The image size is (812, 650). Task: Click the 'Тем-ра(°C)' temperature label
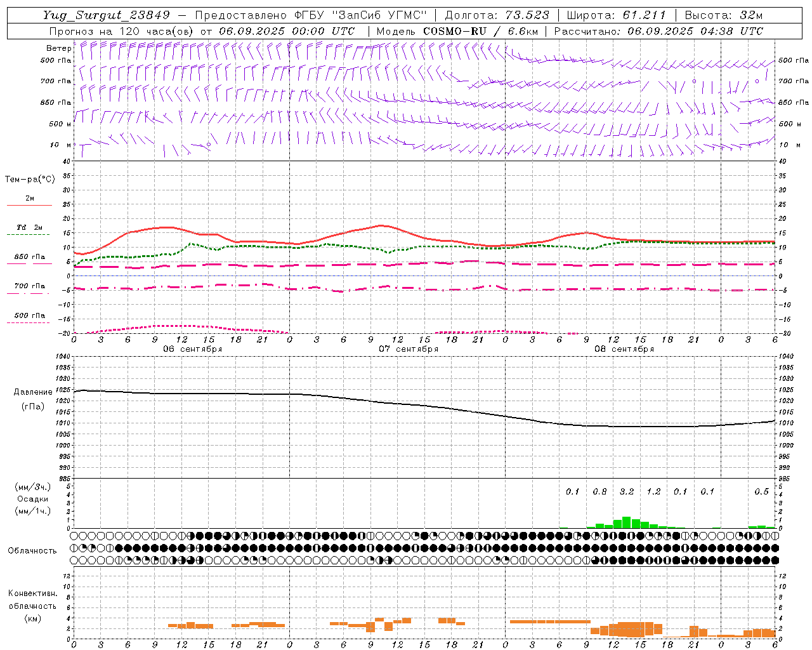[x=30, y=180]
